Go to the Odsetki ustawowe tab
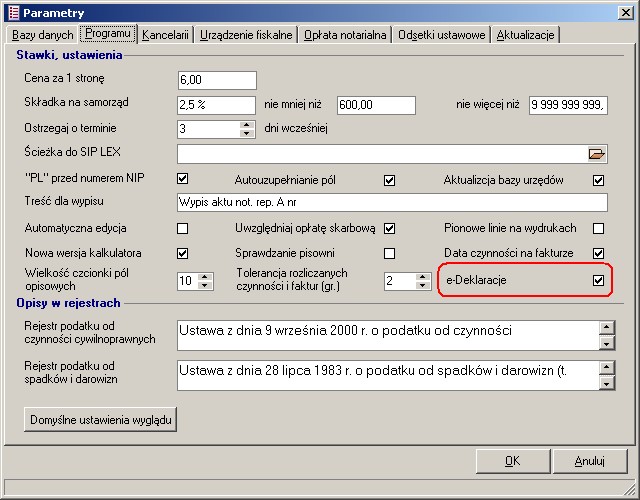The width and height of the screenshot is (640, 500). click(441, 35)
